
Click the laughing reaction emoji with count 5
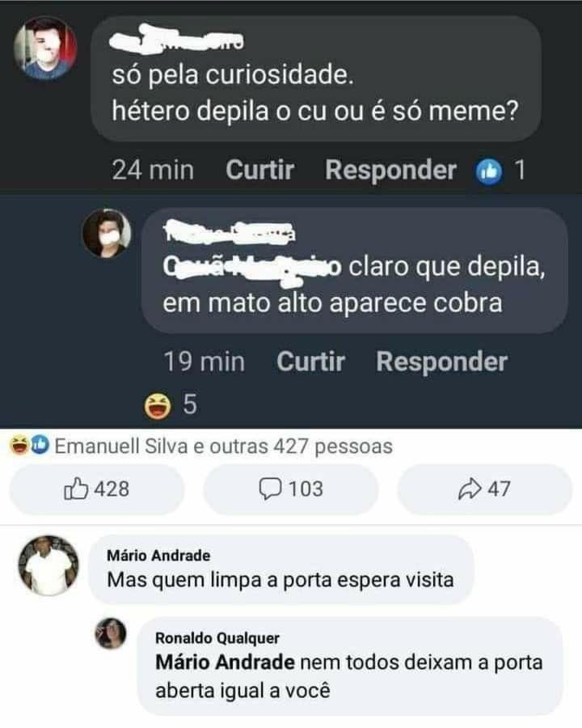[x=155, y=403]
